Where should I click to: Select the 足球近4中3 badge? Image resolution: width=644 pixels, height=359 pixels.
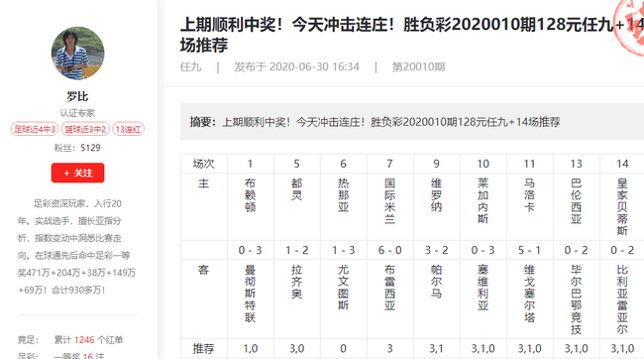click(x=35, y=129)
